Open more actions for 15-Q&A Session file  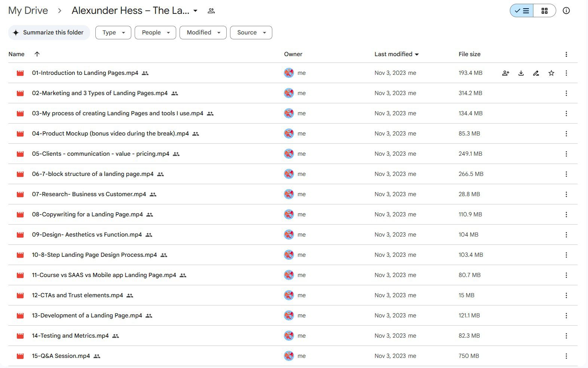[x=566, y=356]
